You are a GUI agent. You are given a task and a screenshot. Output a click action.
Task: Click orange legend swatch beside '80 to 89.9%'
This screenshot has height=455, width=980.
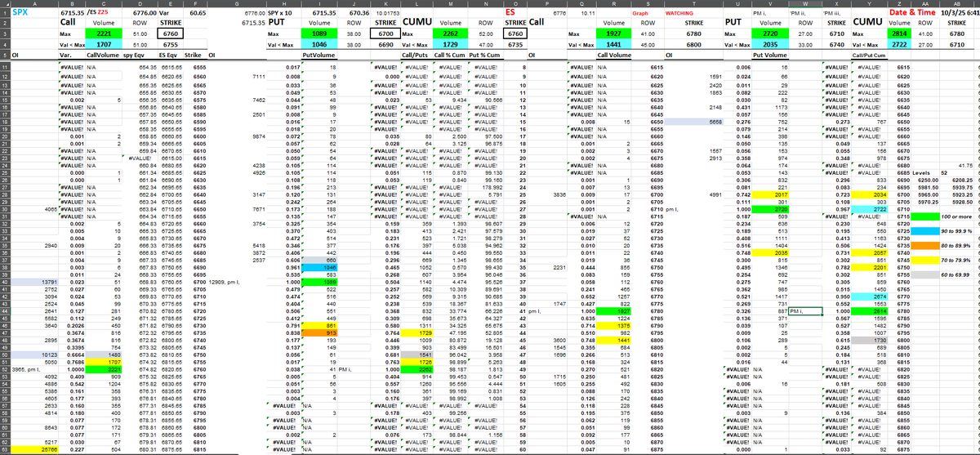coord(924,244)
